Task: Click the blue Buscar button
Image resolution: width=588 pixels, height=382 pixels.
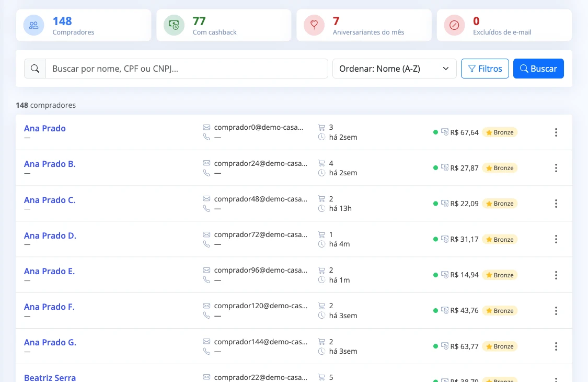Action: point(538,69)
